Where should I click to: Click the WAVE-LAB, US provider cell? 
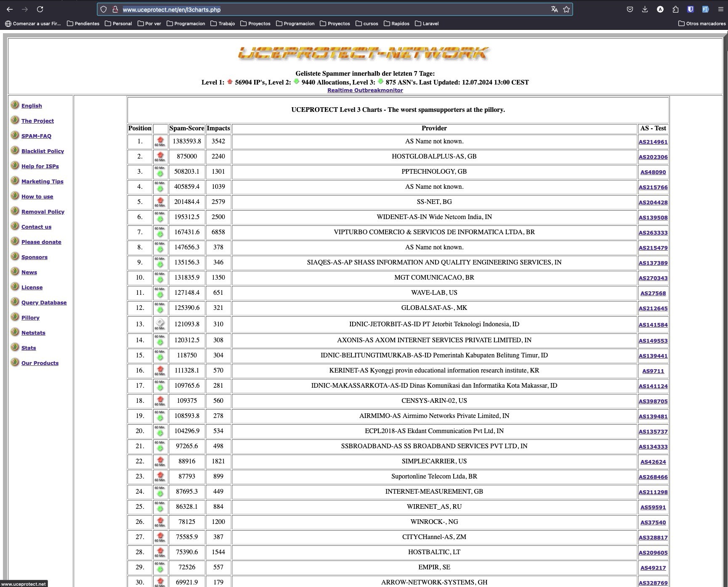click(434, 293)
